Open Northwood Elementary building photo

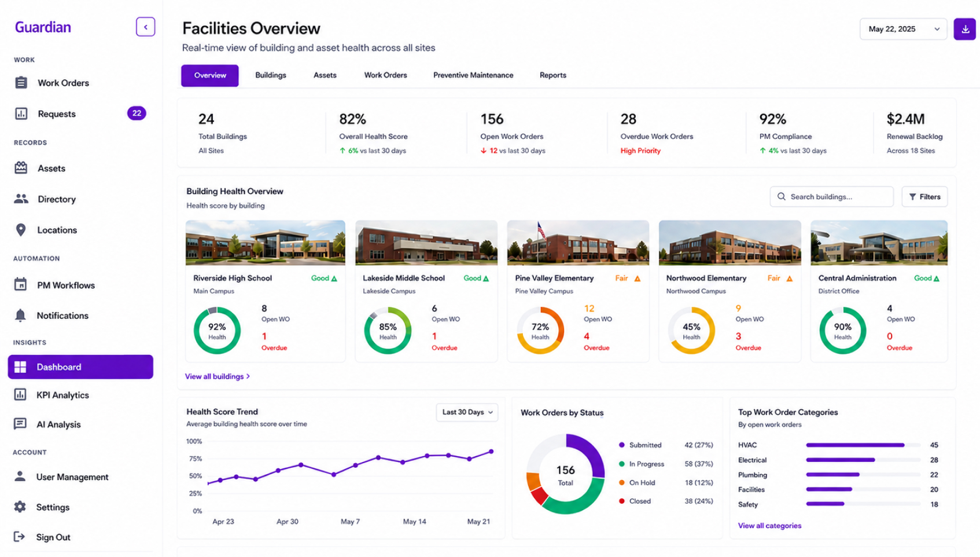pos(730,243)
